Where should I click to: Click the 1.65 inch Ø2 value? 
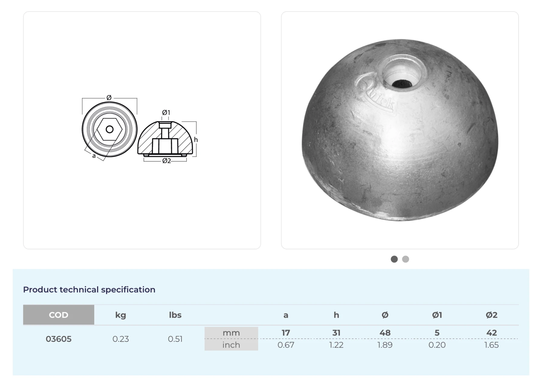tap(491, 345)
